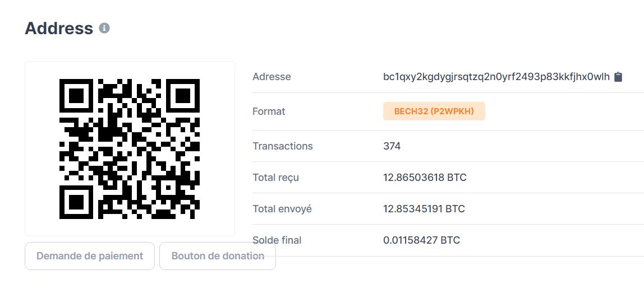
Task: Click the Total reçu label
Action: pyautogui.click(x=275, y=178)
